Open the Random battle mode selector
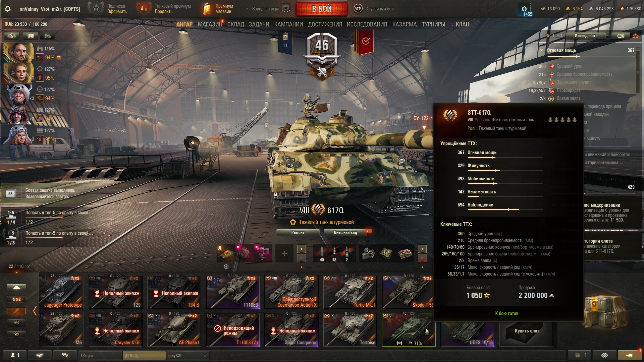This screenshot has width=644, height=362. coord(375,9)
